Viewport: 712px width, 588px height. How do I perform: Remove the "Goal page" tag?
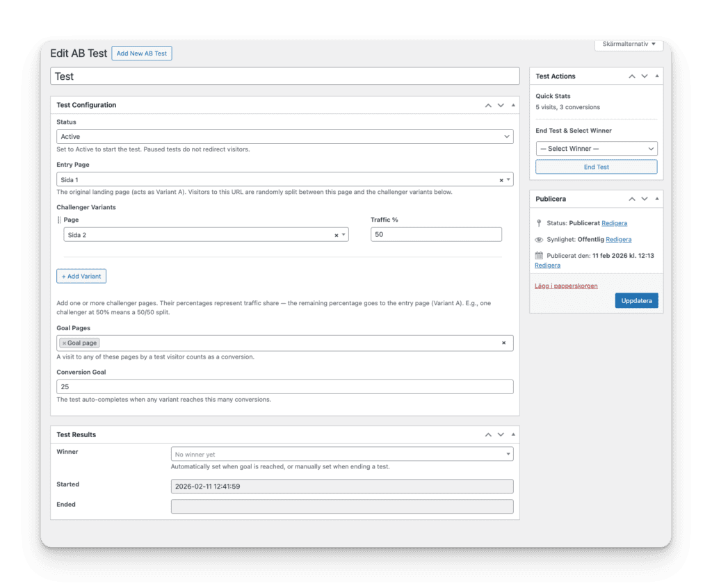pyautogui.click(x=65, y=343)
